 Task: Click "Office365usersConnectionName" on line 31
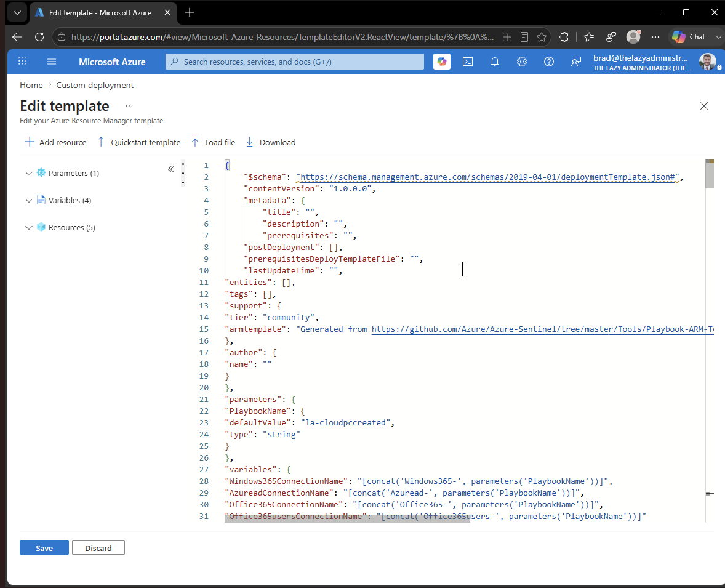295,517
